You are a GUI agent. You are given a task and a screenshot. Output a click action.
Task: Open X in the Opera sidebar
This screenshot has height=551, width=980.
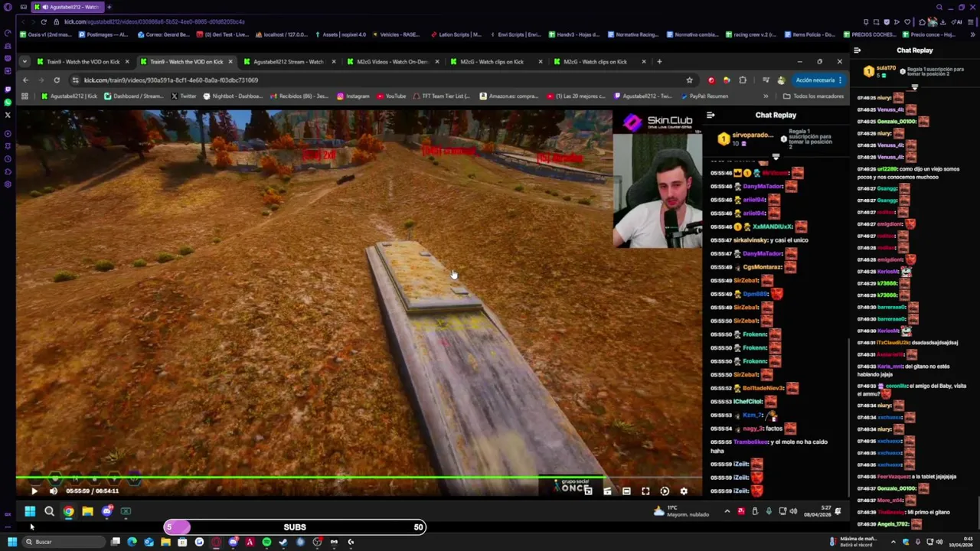8,116
